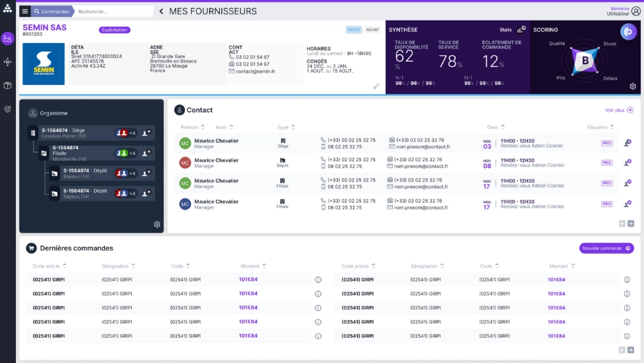The height and width of the screenshot is (363, 644).
Task: Open Organisme panel settings gear
Action: click(x=157, y=225)
